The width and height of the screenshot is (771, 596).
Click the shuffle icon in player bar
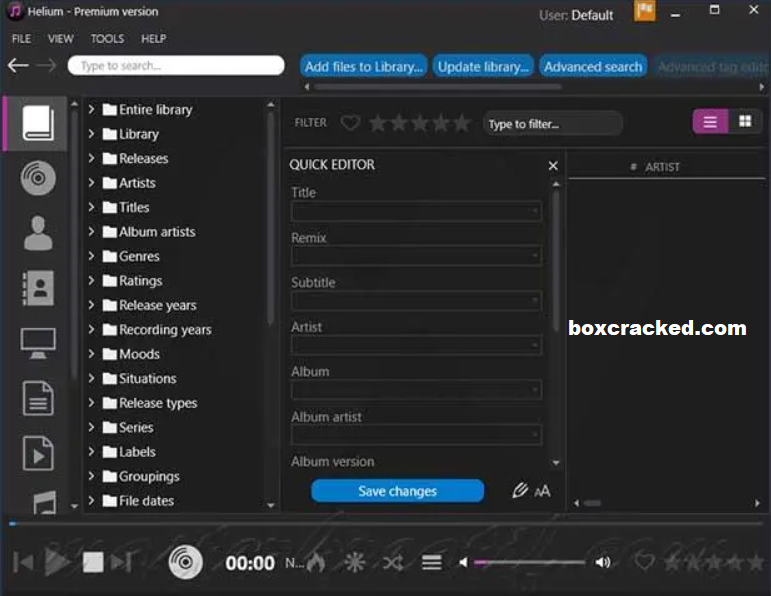coord(393,563)
